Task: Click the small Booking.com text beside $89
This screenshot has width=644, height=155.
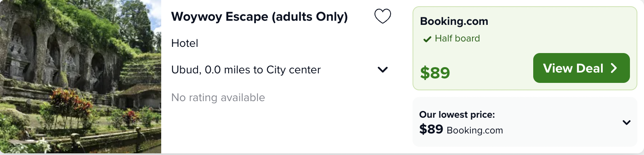Action: [x=475, y=131]
